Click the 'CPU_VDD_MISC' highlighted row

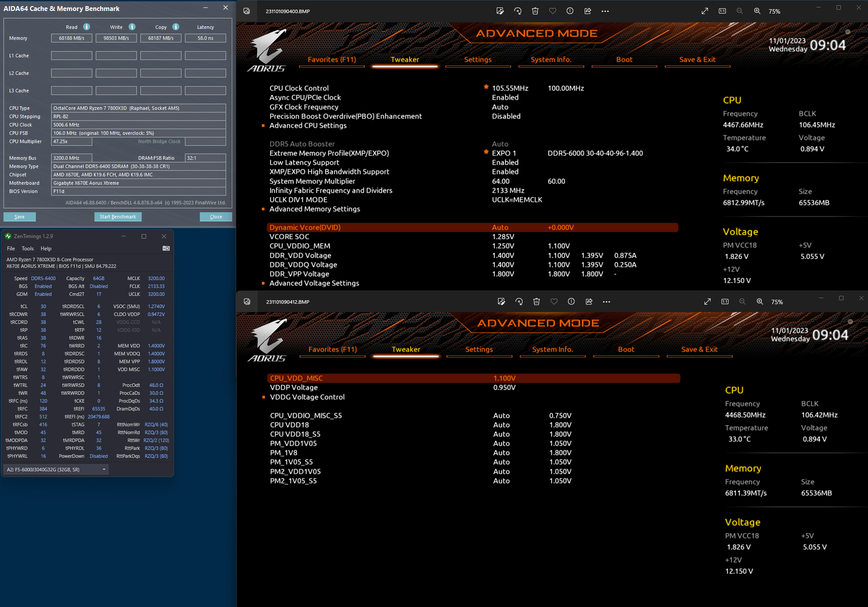[474, 378]
